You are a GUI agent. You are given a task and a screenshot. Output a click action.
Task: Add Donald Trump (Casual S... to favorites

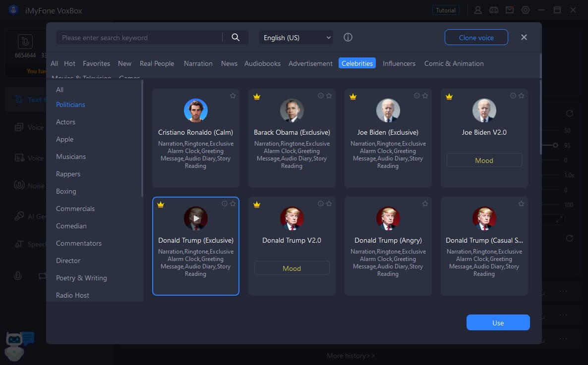click(x=521, y=204)
